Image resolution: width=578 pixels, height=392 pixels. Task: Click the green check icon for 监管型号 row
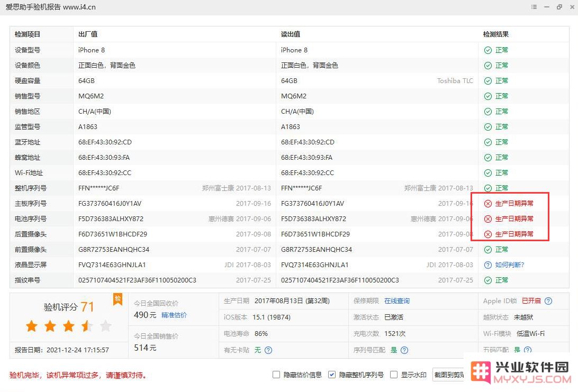tap(487, 127)
